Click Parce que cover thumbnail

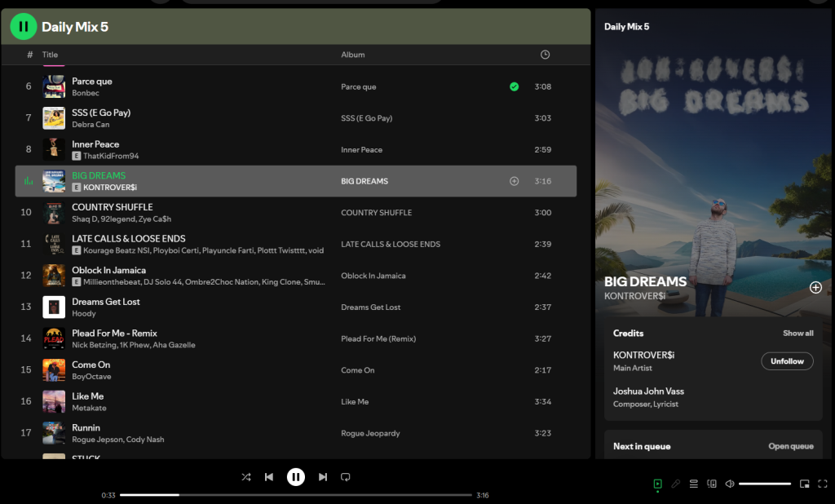pyautogui.click(x=54, y=86)
